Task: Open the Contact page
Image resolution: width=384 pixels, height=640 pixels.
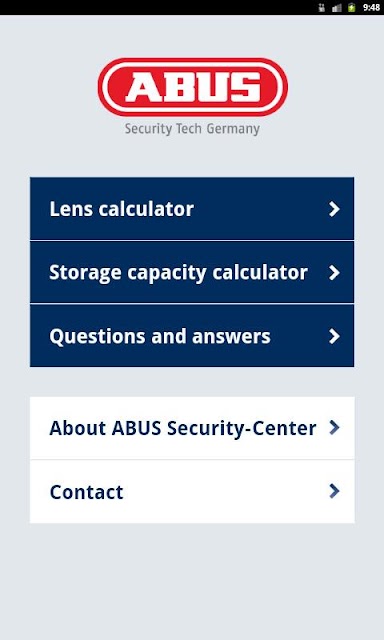Action: click(192, 491)
